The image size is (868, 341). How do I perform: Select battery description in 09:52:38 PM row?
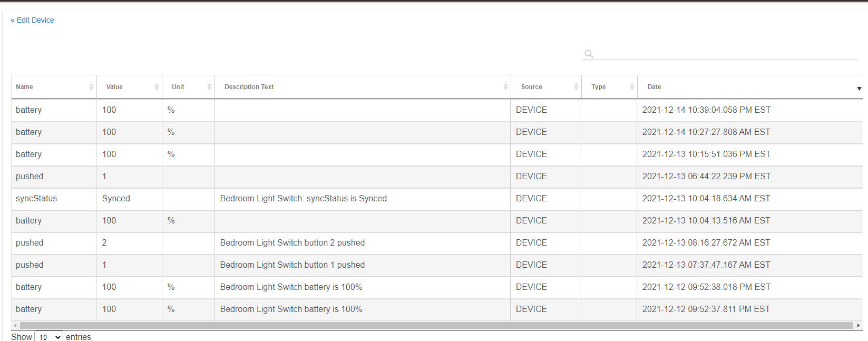click(x=291, y=287)
